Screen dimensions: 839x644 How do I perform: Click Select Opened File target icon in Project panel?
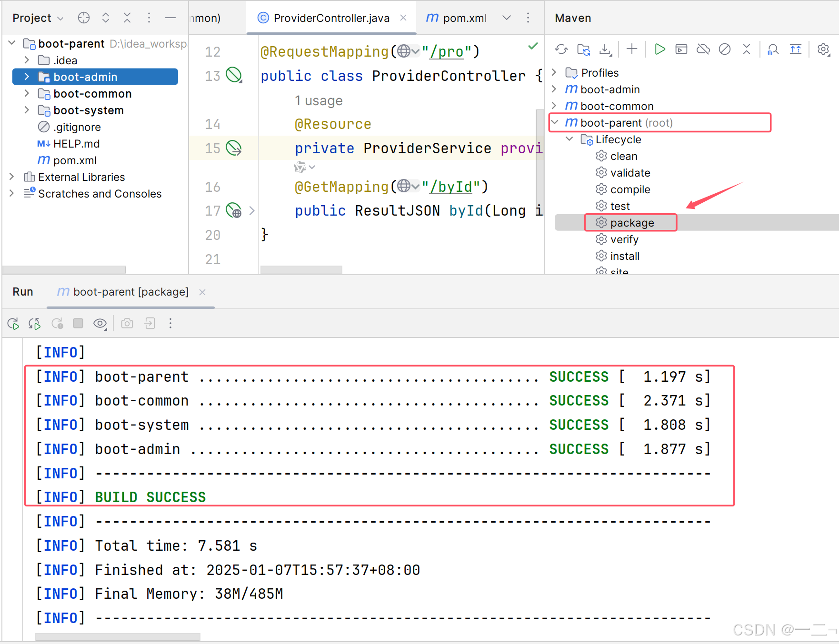pos(84,18)
